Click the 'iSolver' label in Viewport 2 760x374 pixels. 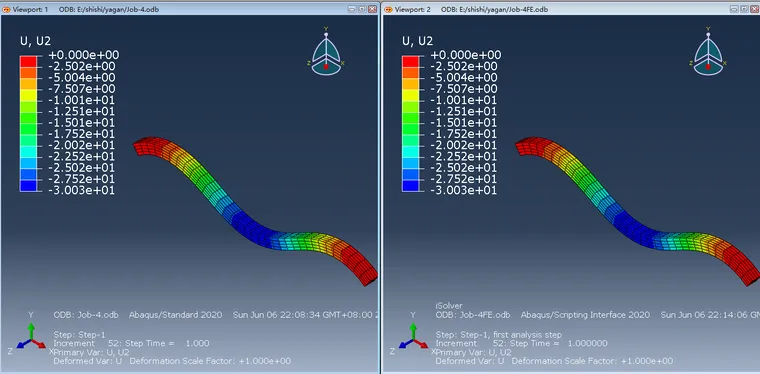pos(449,306)
